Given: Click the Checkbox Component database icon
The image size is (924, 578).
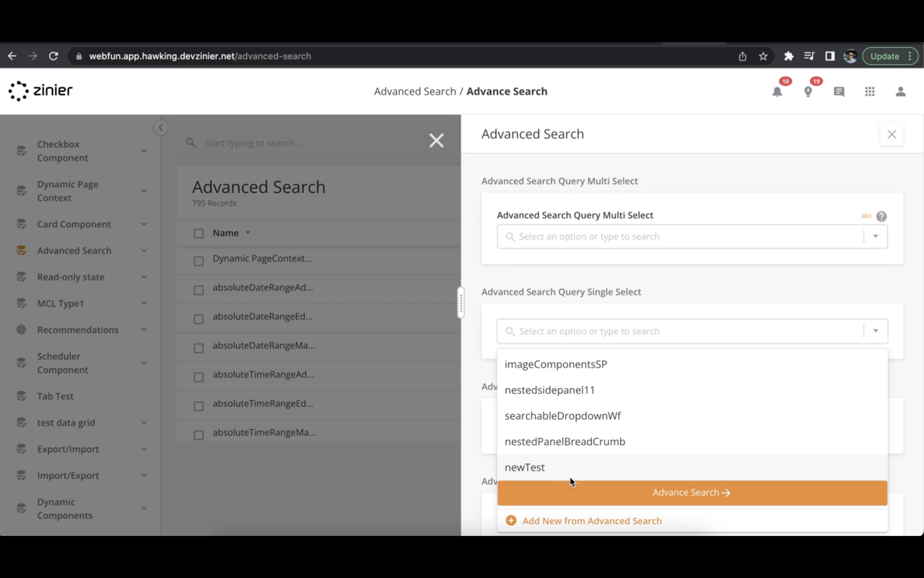Looking at the screenshot, I should (x=21, y=151).
